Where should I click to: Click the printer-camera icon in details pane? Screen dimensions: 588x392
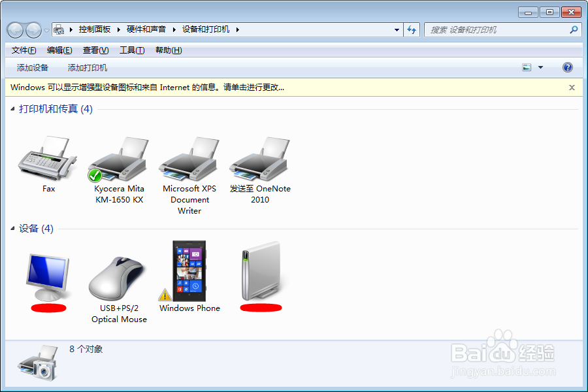(39, 363)
